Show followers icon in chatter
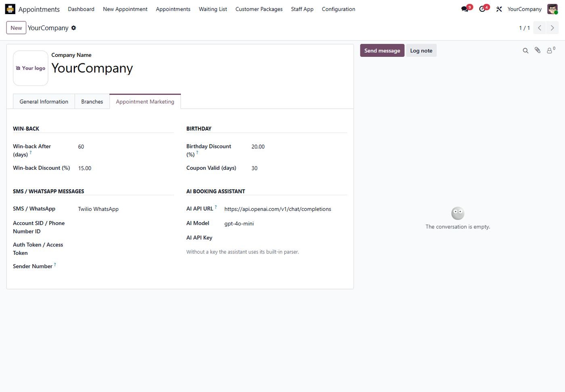 (551, 50)
